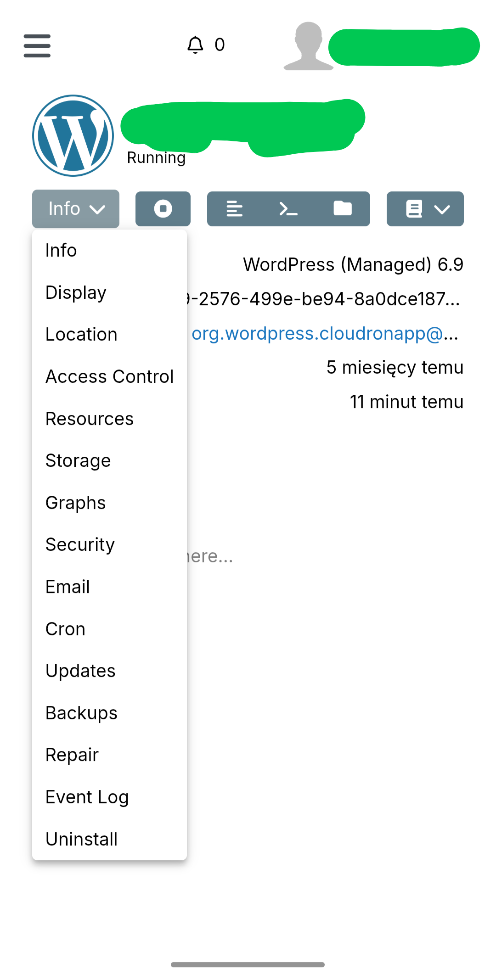Click the WordPress app logo
496x980 pixels.
click(73, 136)
